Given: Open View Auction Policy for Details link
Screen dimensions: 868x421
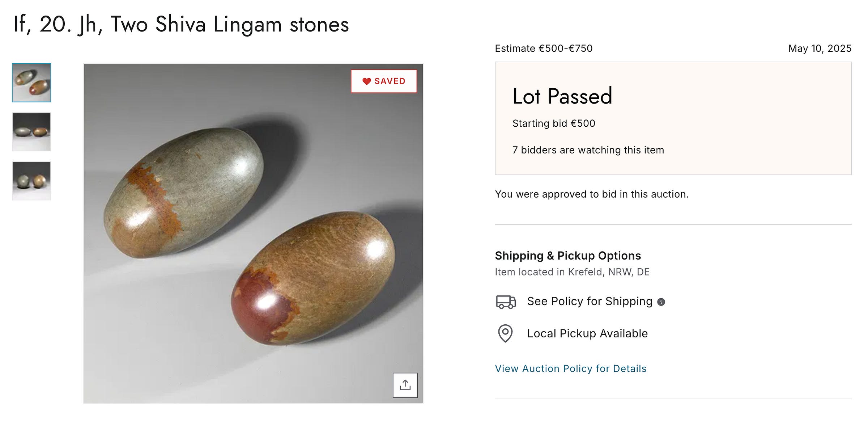Looking at the screenshot, I should click(x=570, y=369).
